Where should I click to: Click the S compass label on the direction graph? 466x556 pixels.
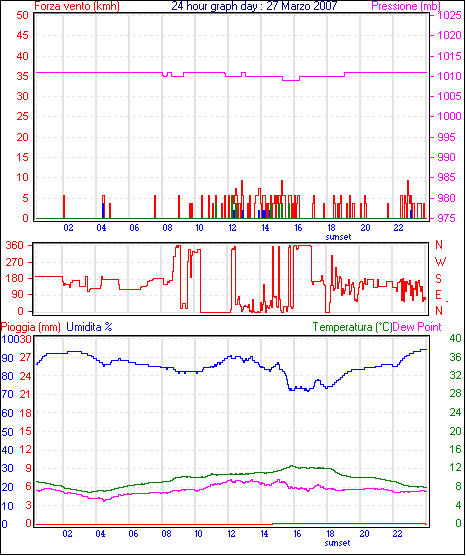tap(439, 279)
